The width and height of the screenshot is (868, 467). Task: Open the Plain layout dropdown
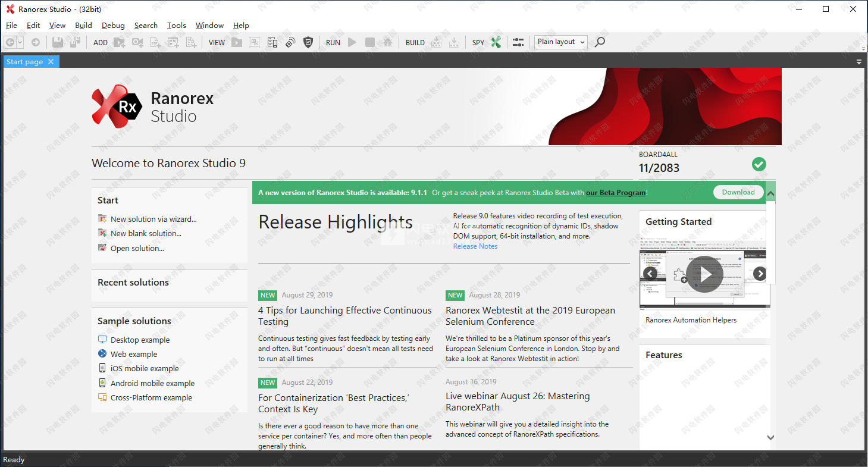pyautogui.click(x=560, y=42)
